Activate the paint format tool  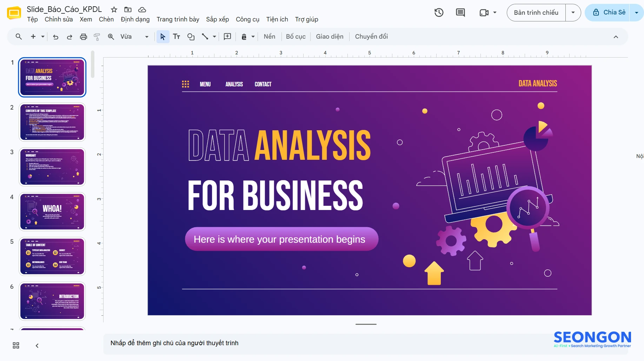click(x=97, y=37)
